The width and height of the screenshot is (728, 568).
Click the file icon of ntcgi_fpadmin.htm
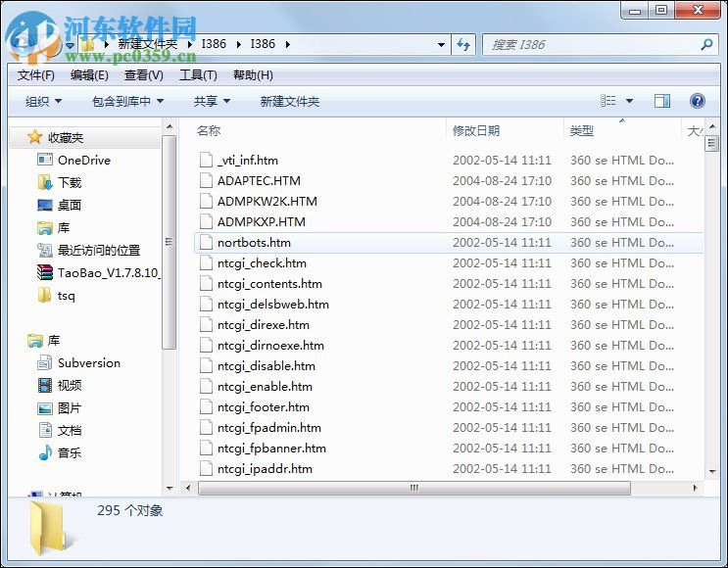[x=206, y=427]
